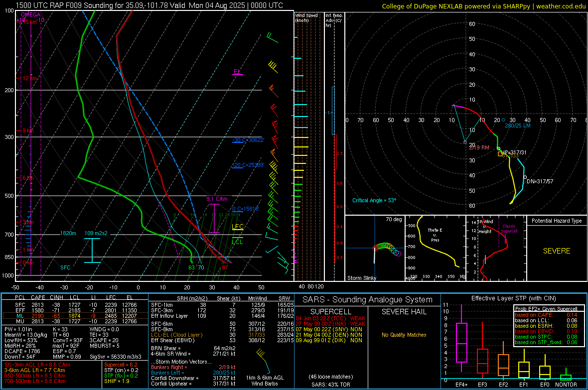
Task: Select the 04 Jun 03 22Z (TCC) analogue
Action: click(330, 318)
